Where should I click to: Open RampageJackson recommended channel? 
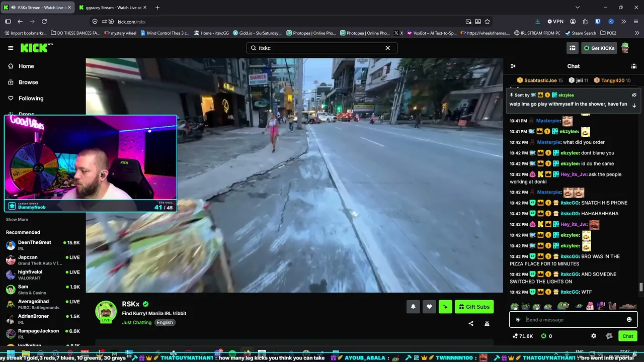[43, 334]
